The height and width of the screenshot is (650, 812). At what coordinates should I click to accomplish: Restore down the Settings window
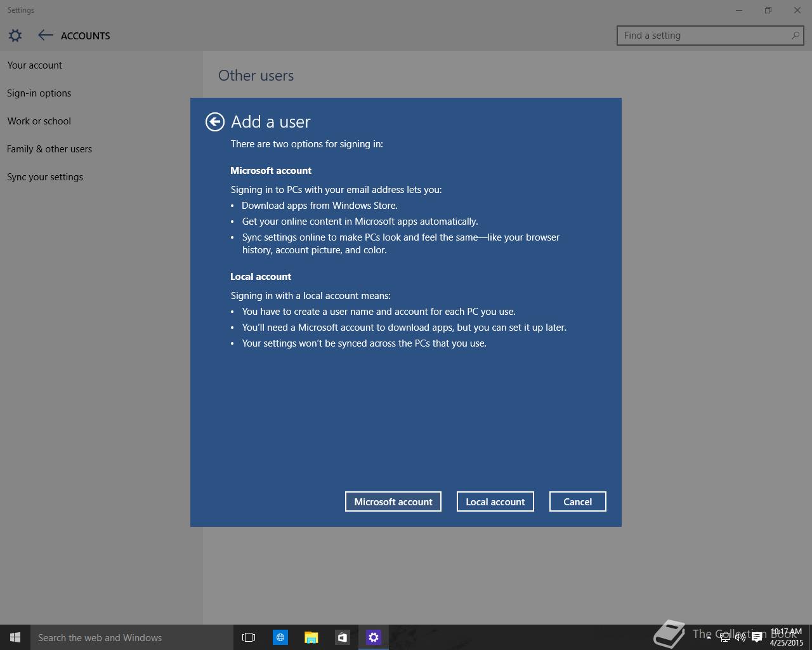[x=768, y=10]
